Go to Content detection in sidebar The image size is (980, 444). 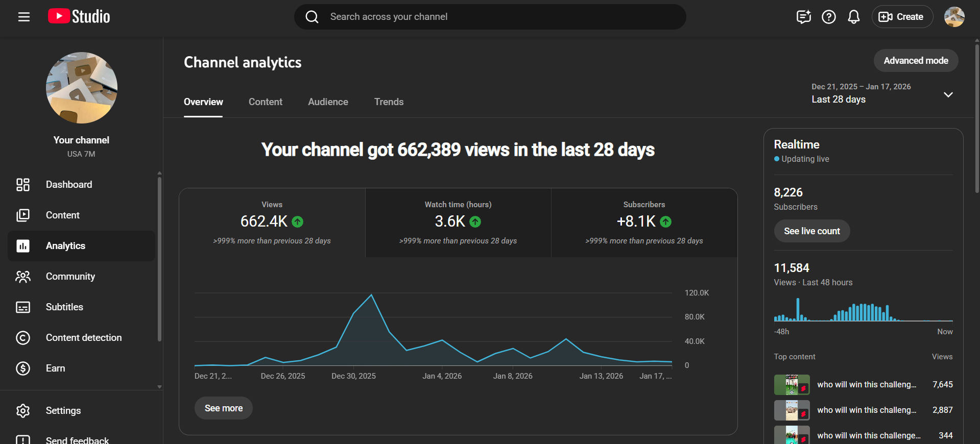(x=83, y=338)
